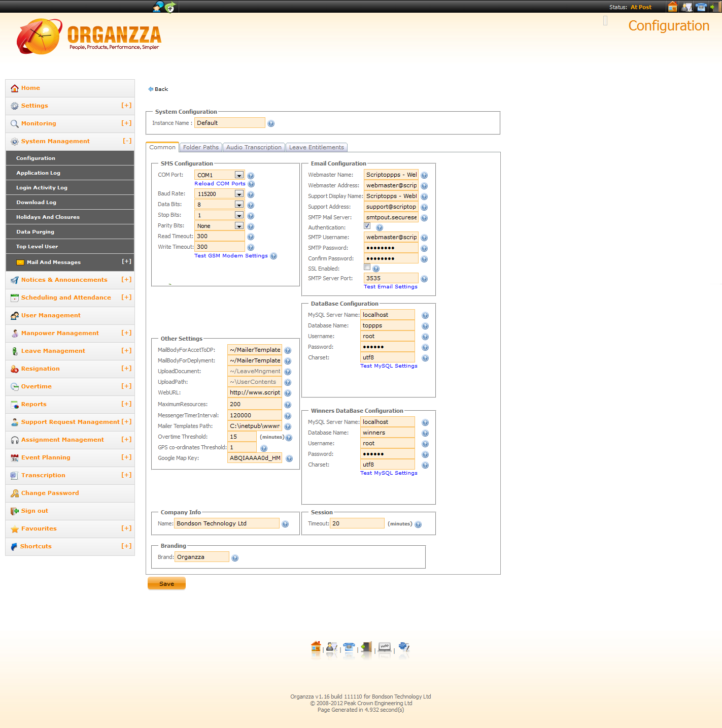
Task: Click the sign-out door icon in footer
Action: point(366,647)
